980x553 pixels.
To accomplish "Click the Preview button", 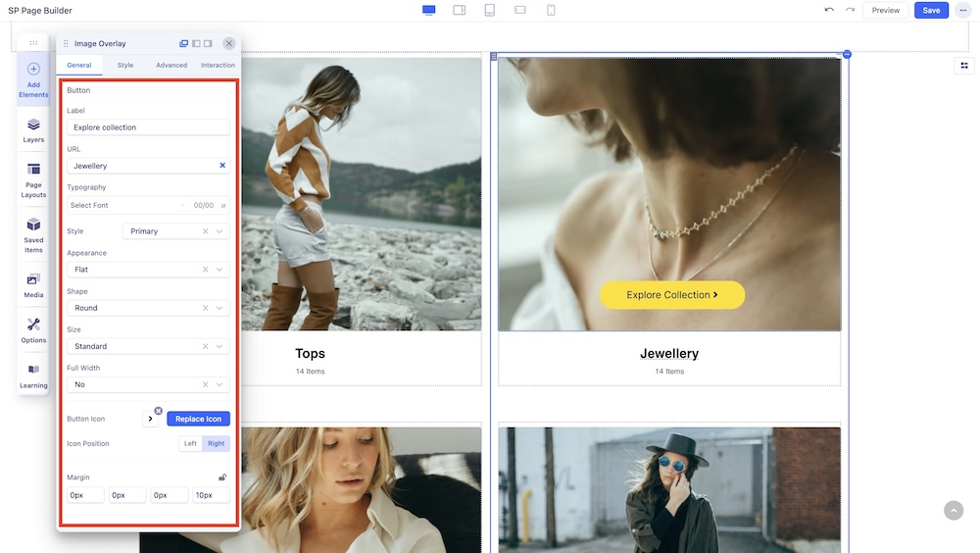I will tap(886, 10).
